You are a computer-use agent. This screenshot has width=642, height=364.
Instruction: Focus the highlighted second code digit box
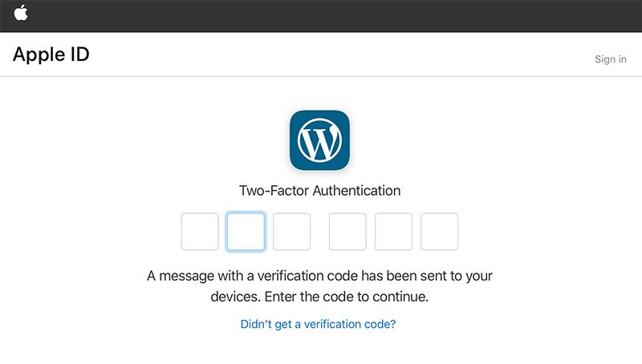tap(246, 232)
